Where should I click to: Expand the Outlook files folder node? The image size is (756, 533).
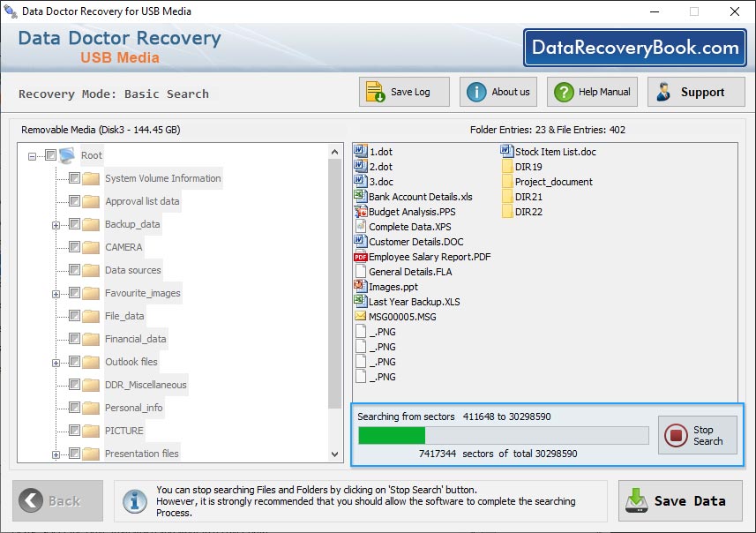[x=55, y=362]
